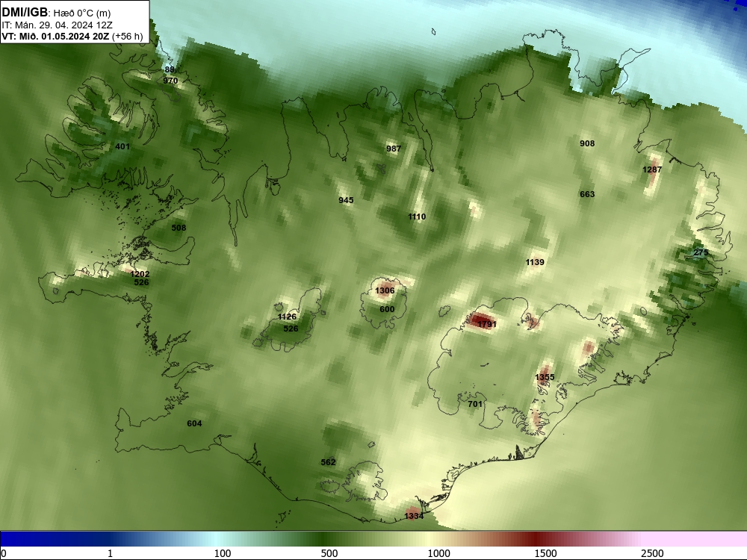Click the 1 tick on the color scale
Viewport: 747px width, 560px height.
coord(110,553)
